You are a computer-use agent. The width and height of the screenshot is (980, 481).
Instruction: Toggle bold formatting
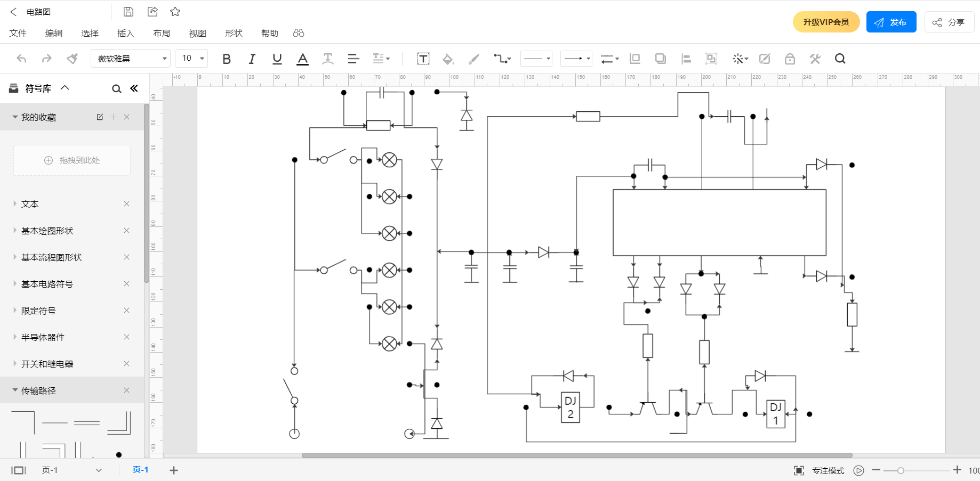coord(227,59)
